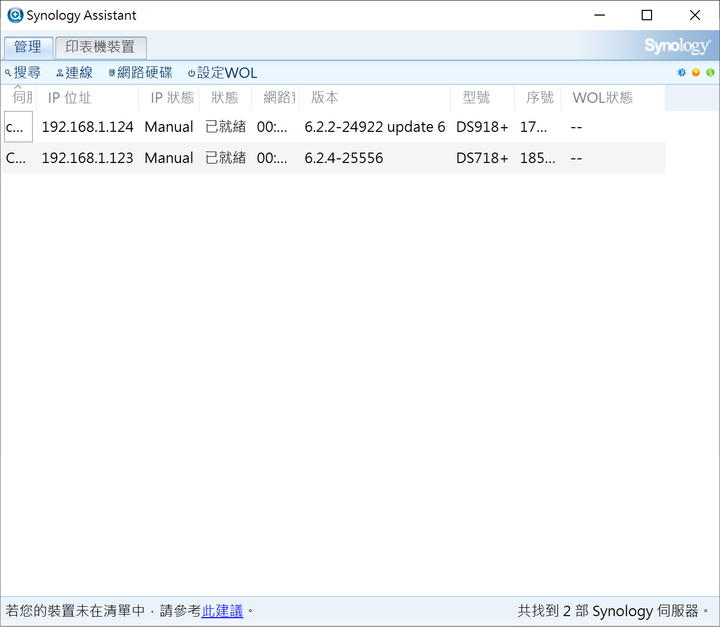Click the orange help question icon
720x627 pixels.
pos(696,73)
